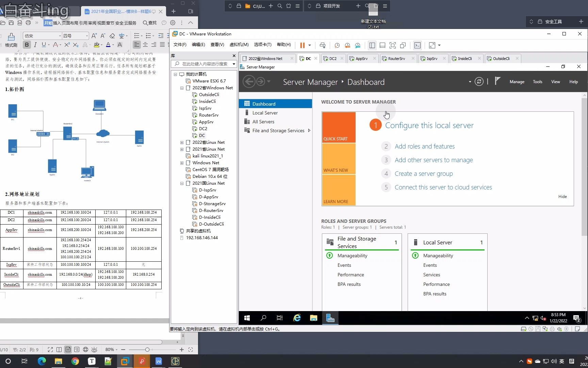
Task: Open File Explorer in the VM taskbar
Action: (313, 318)
